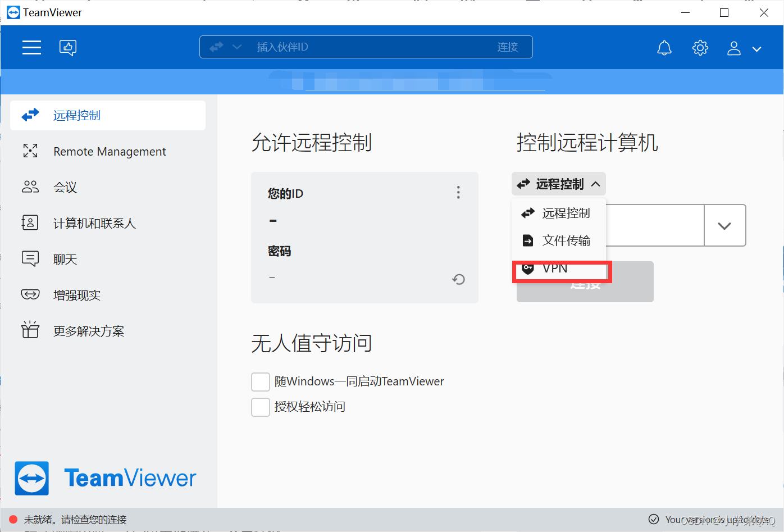The image size is (784, 532).
Task: Enable 随Windows一同启动TeamViewer checkbox
Action: click(x=261, y=381)
